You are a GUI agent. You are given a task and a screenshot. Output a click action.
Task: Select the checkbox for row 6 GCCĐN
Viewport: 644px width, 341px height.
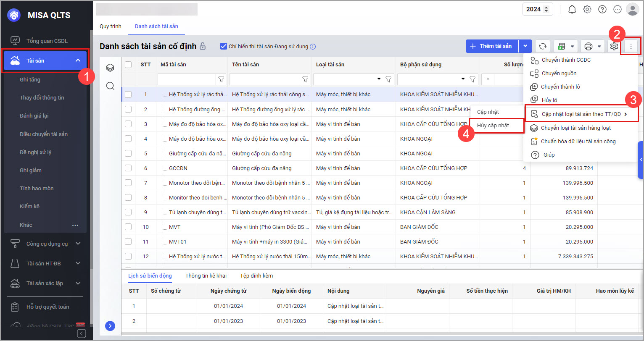pyautogui.click(x=128, y=168)
